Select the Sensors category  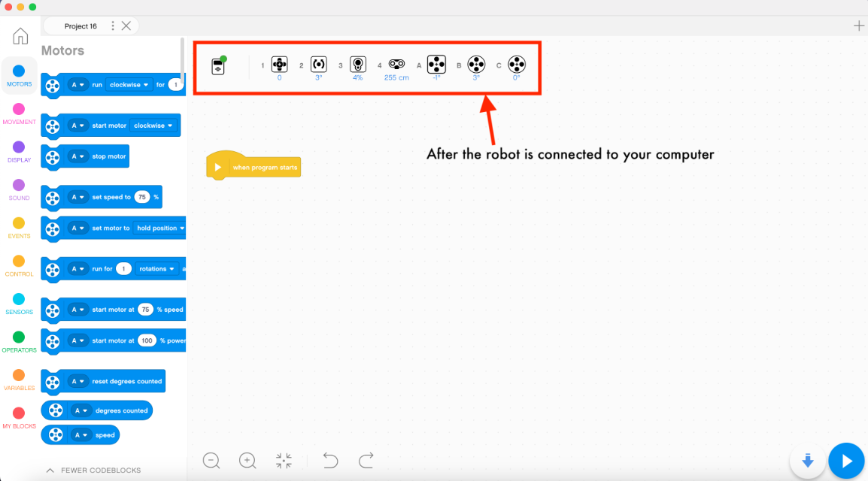[x=19, y=304]
